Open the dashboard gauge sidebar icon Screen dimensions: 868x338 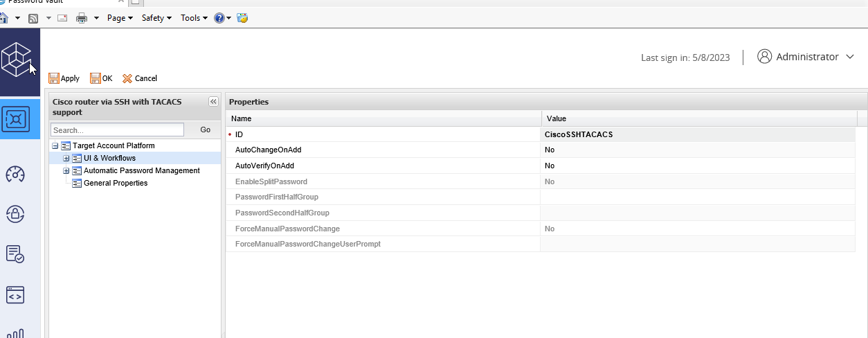pyautogui.click(x=15, y=175)
